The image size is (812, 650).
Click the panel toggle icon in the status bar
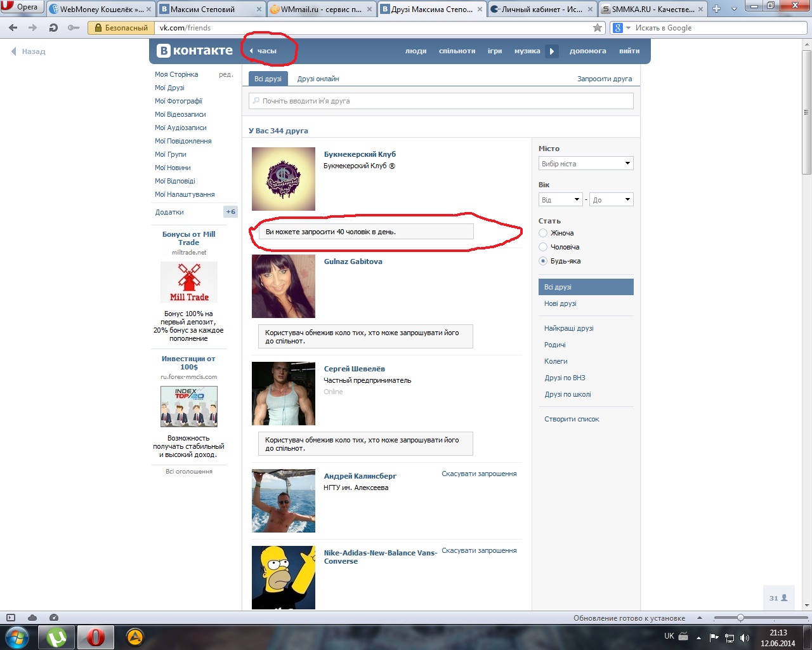click(x=11, y=618)
